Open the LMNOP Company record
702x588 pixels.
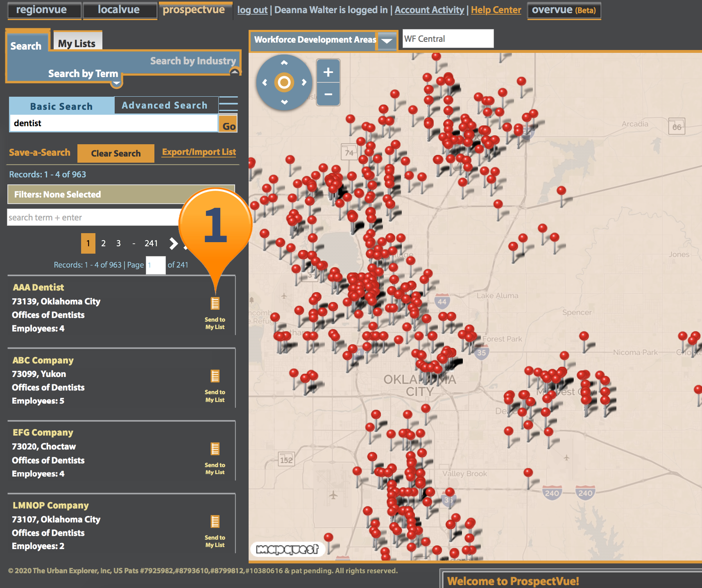[51, 505]
